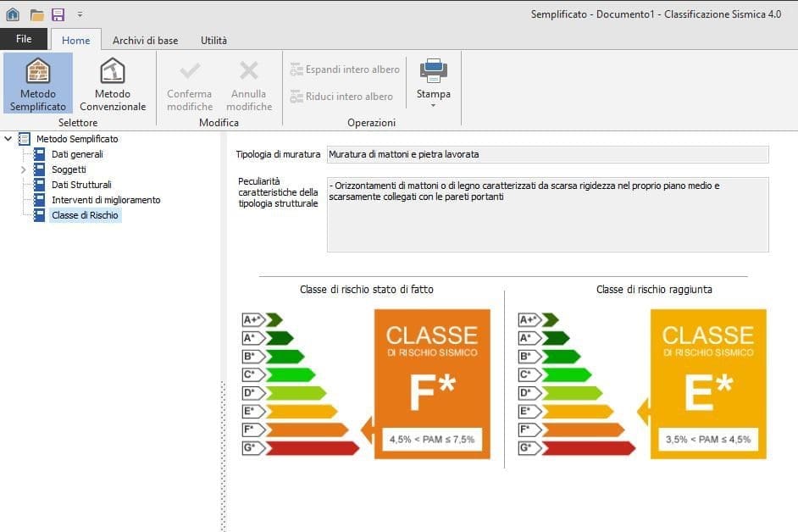Viewport: 798px width, 532px height.
Task: Select the Metodo Semplificato icon
Action: click(37, 72)
